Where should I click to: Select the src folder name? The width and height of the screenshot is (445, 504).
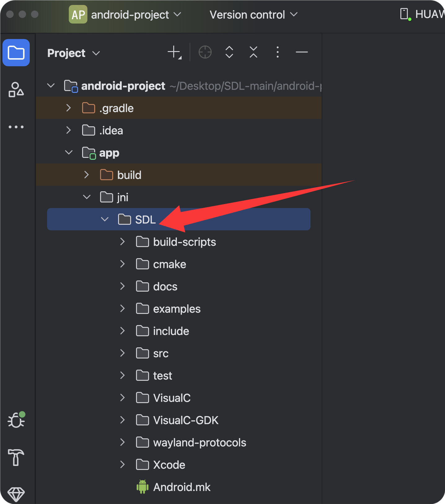coord(161,354)
